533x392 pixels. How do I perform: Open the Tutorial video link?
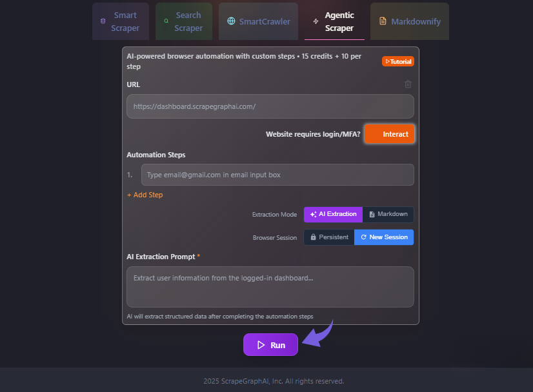point(397,62)
